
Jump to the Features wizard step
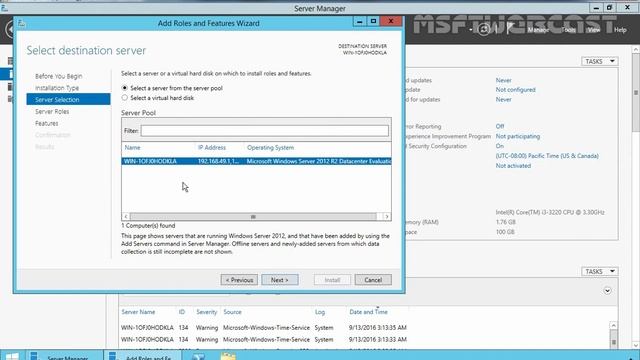(47, 123)
